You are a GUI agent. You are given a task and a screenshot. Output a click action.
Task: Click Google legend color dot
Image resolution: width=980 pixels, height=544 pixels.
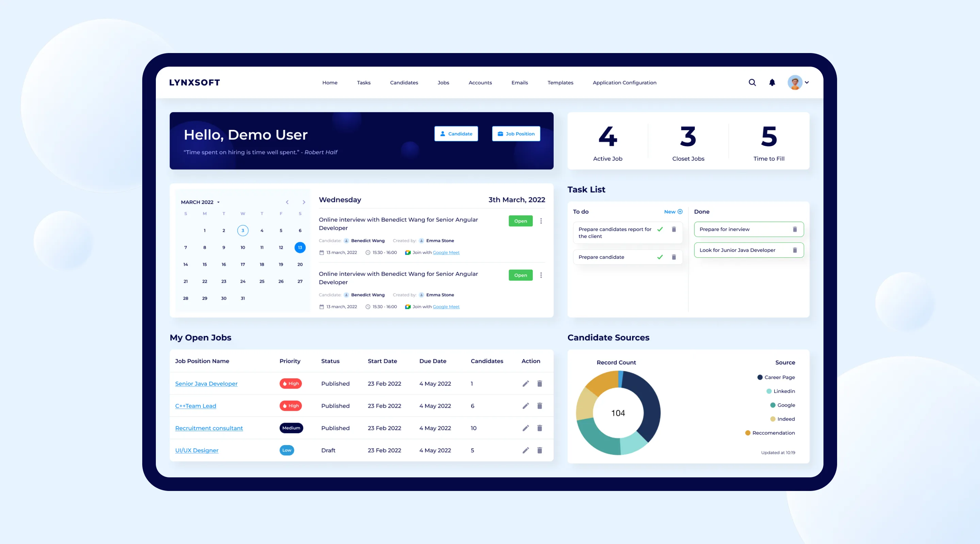(773, 405)
